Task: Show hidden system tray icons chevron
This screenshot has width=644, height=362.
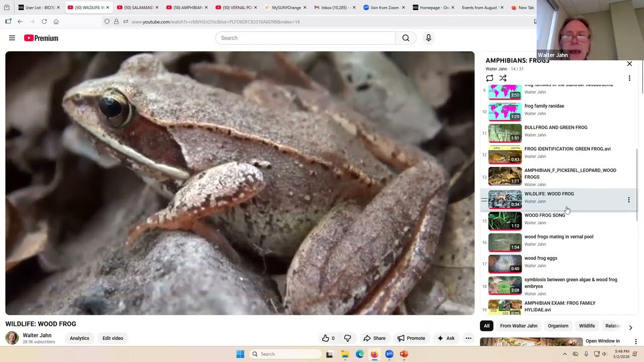Action: [x=565, y=354]
